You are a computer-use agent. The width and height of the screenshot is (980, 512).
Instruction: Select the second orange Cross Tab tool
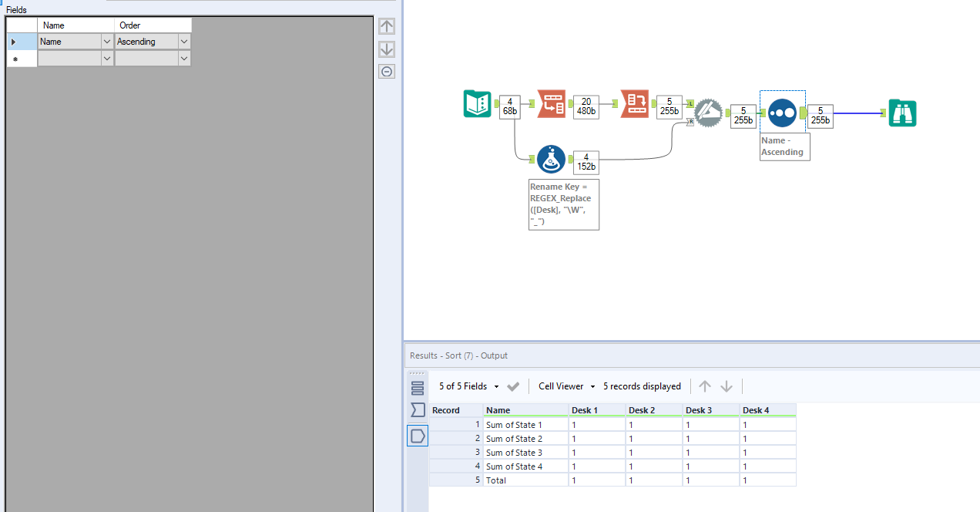click(x=634, y=103)
